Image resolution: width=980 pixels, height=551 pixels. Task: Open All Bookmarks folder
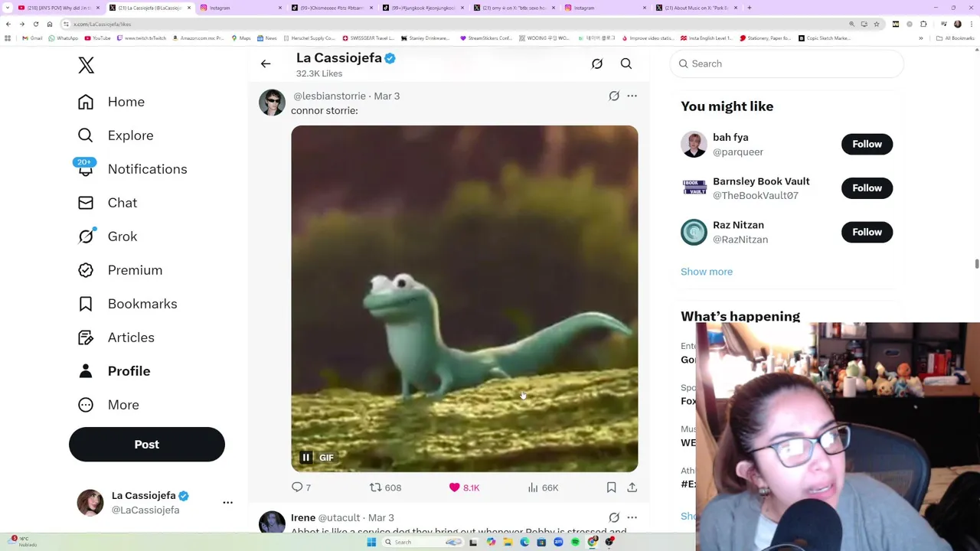click(x=955, y=38)
